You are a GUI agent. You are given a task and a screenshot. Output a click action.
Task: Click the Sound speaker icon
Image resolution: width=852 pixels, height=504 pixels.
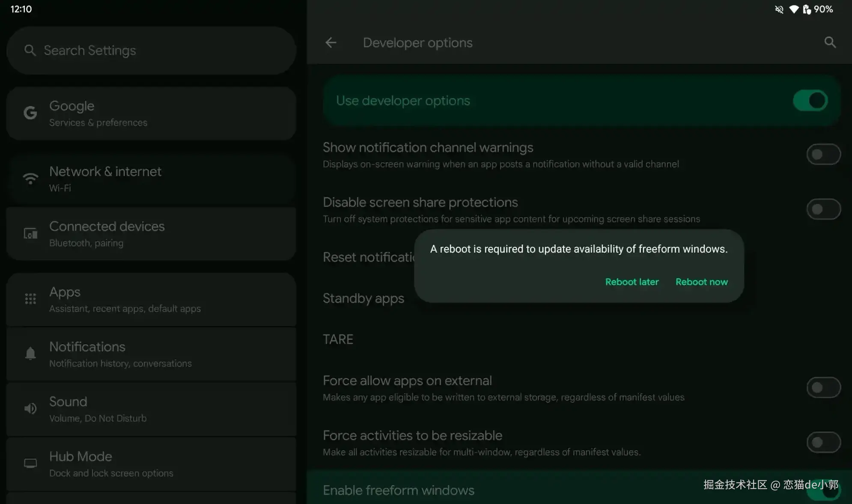[x=30, y=409]
